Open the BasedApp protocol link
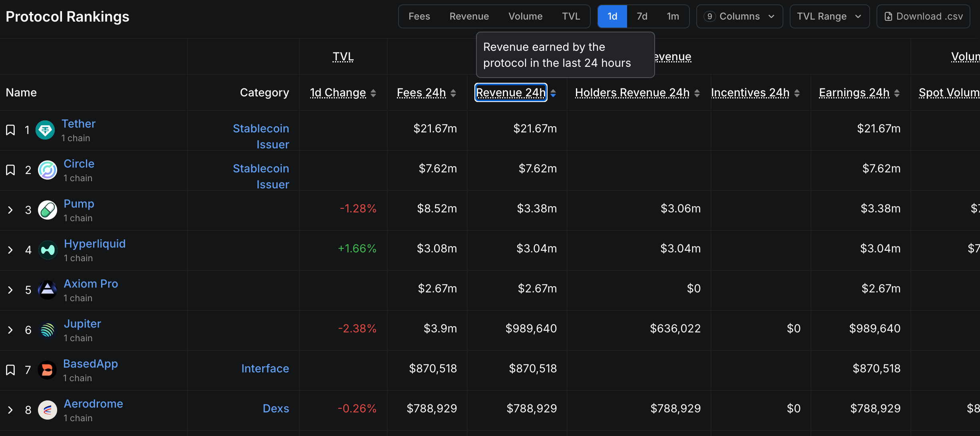 [91, 364]
